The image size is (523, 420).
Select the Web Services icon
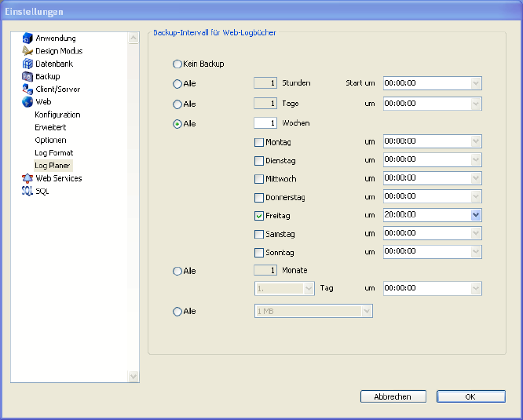pos(27,178)
